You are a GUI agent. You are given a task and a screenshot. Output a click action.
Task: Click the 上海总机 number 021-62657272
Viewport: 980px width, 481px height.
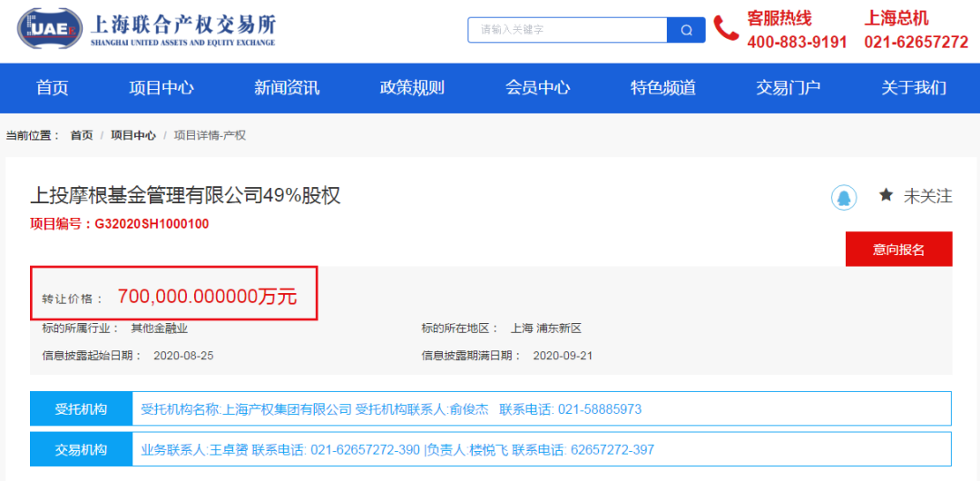click(916, 42)
